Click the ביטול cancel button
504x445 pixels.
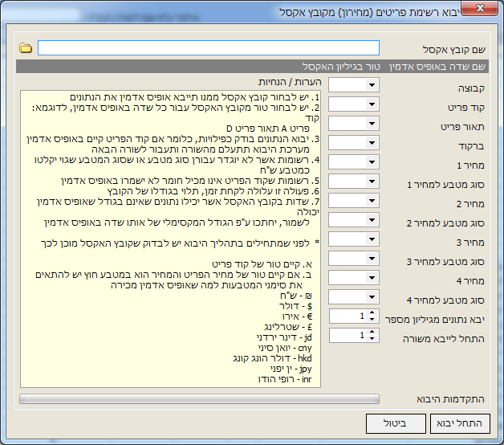point(396,423)
